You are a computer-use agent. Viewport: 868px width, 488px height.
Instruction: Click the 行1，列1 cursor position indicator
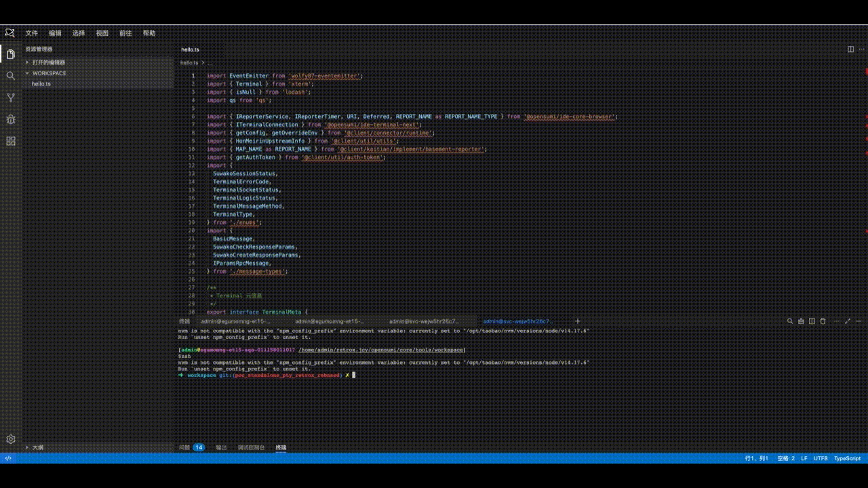point(757,458)
